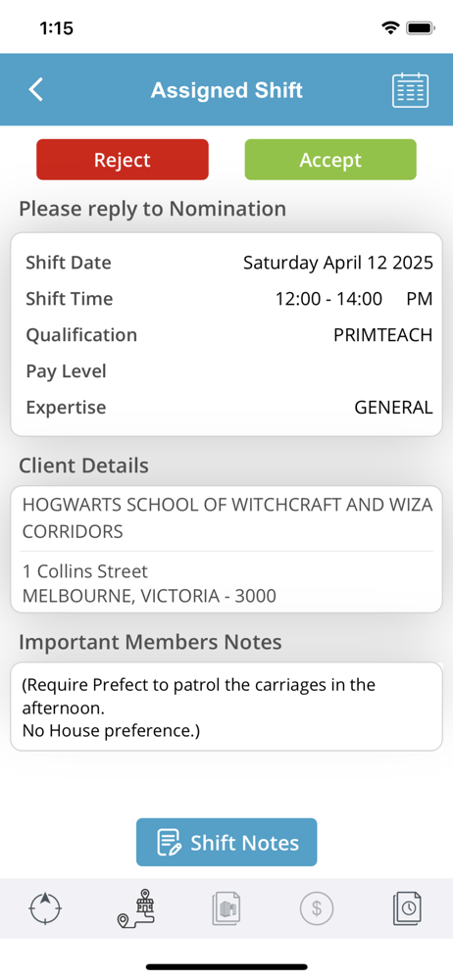
Task: Select the store location route tab icon
Action: [x=136, y=908]
